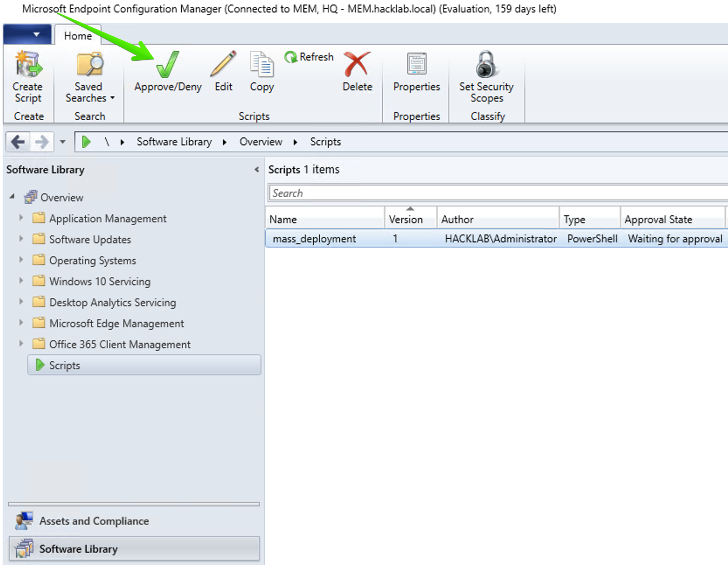This screenshot has width=728, height=565.
Task: Select Scripts in the navigation tree
Action: (65, 365)
